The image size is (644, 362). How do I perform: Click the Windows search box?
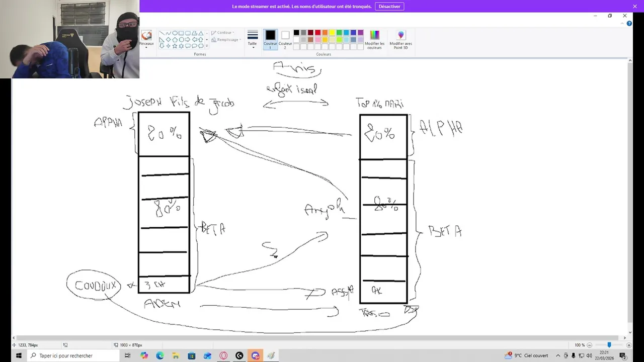tap(73, 355)
